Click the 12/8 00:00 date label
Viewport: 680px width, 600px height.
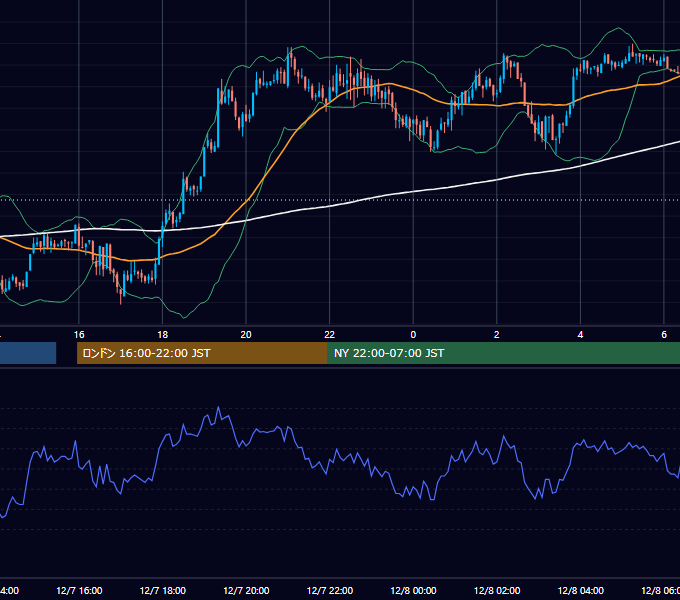413,590
